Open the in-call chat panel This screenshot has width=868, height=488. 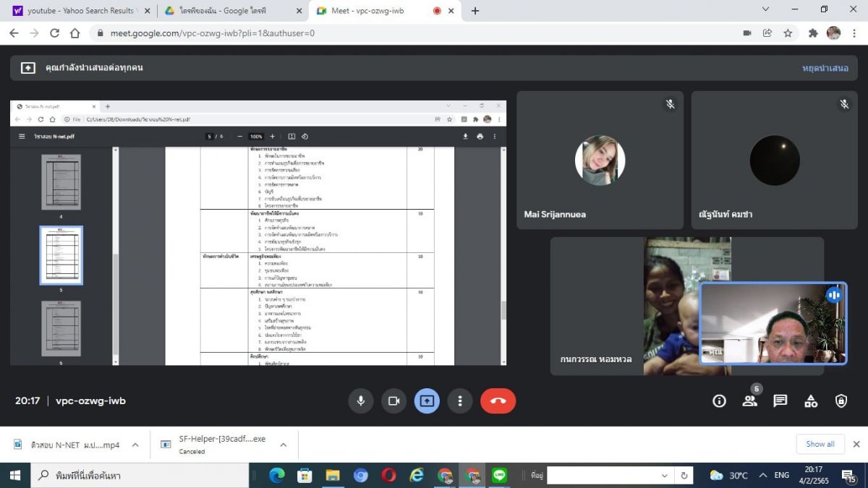780,401
